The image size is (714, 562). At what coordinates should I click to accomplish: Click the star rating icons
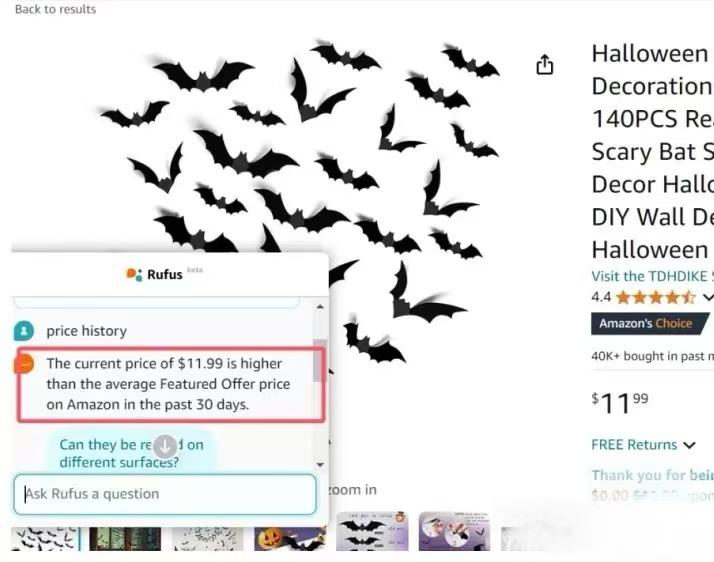tap(656, 298)
